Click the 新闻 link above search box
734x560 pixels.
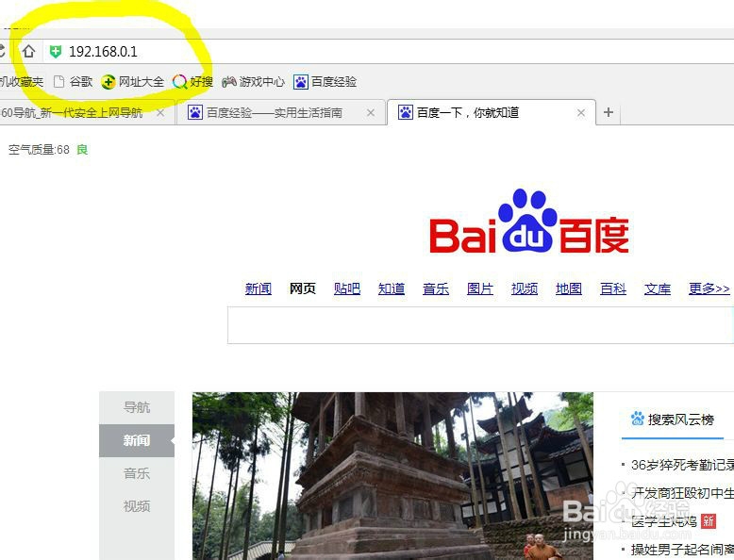point(259,288)
